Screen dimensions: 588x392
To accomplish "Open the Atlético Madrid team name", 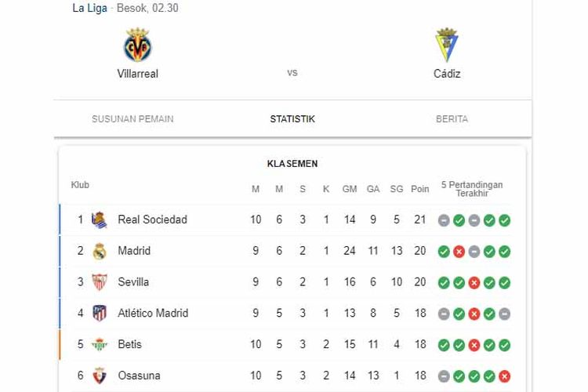I will click(x=153, y=313).
